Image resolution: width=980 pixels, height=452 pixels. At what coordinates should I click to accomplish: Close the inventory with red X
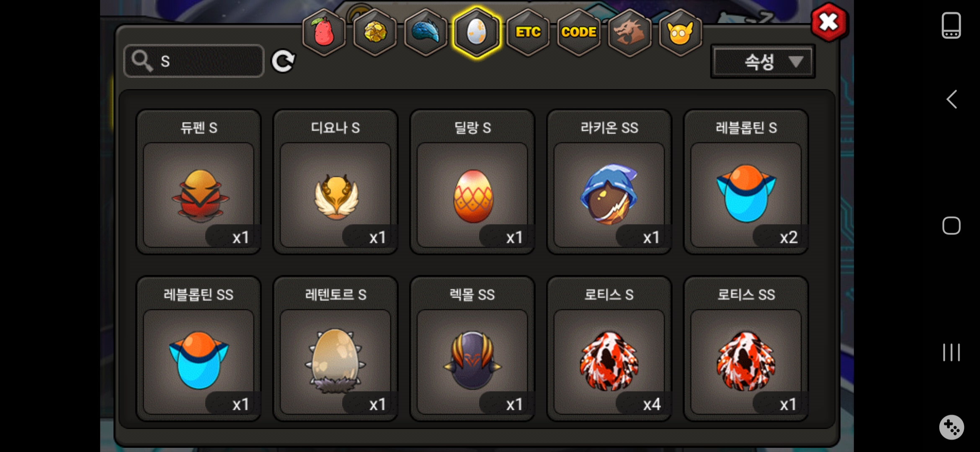[x=829, y=22]
